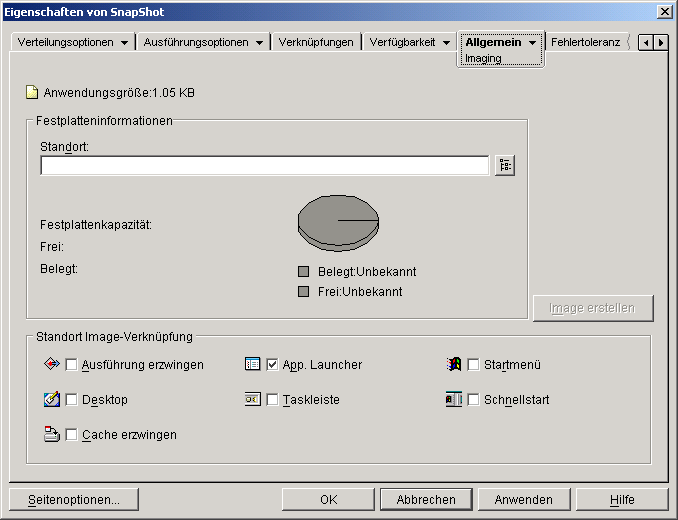Click the Desktop icon
The image size is (678, 520).
(x=52, y=399)
